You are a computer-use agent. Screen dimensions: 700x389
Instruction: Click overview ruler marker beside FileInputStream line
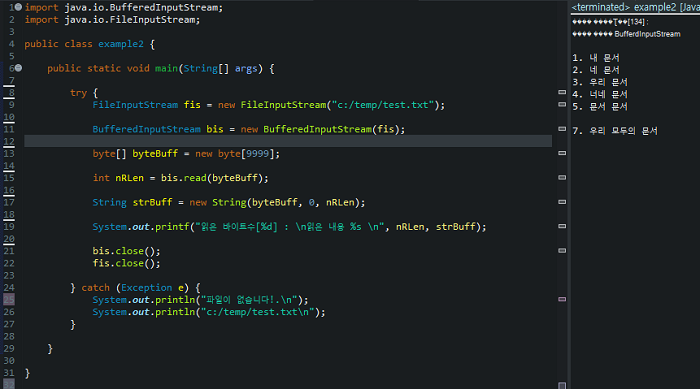(x=562, y=105)
